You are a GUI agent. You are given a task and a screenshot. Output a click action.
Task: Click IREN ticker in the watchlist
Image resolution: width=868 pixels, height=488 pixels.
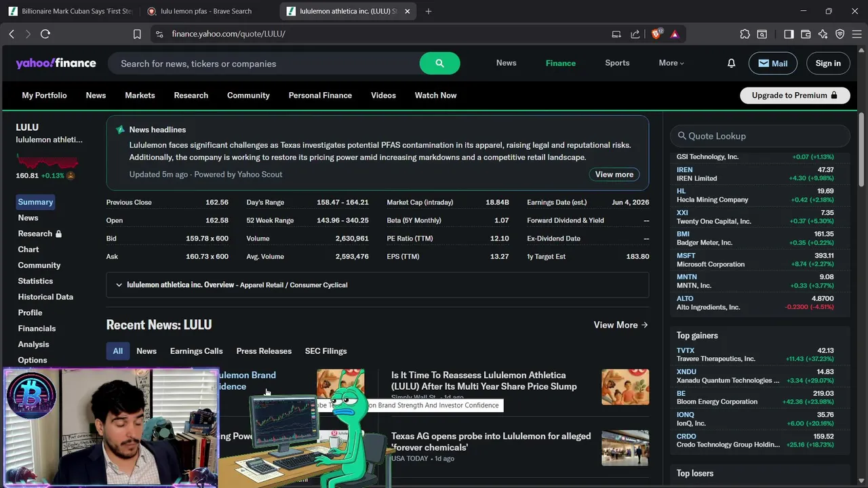coord(685,170)
